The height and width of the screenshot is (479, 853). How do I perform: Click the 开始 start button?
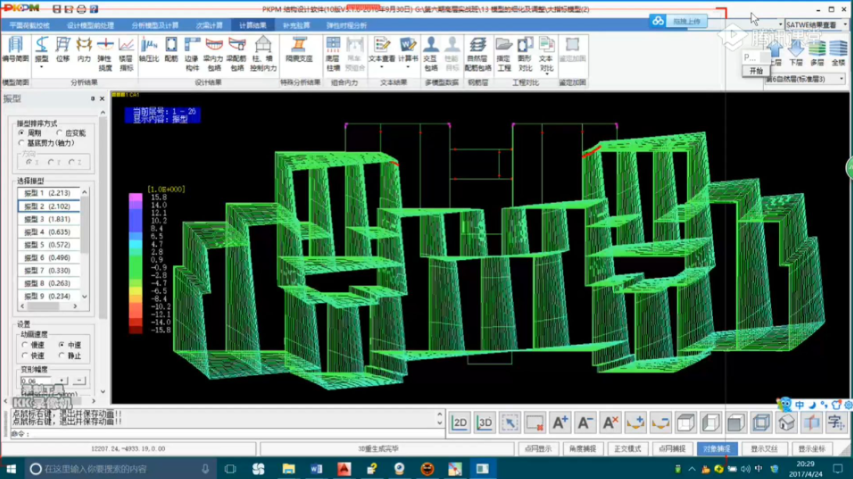coord(756,71)
